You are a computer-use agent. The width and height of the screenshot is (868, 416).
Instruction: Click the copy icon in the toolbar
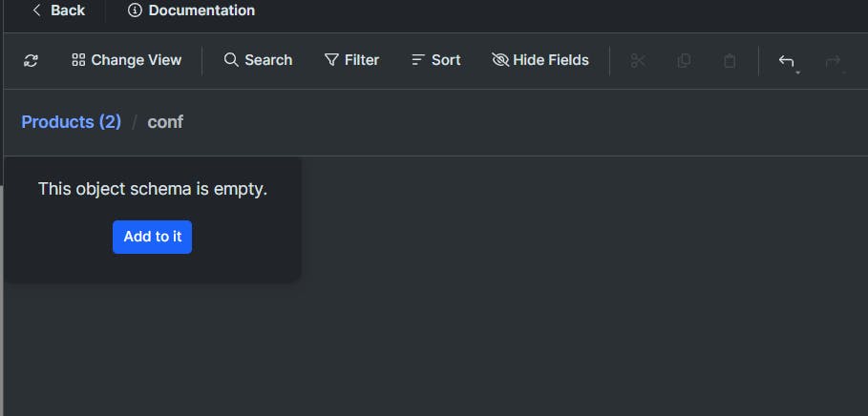click(684, 60)
